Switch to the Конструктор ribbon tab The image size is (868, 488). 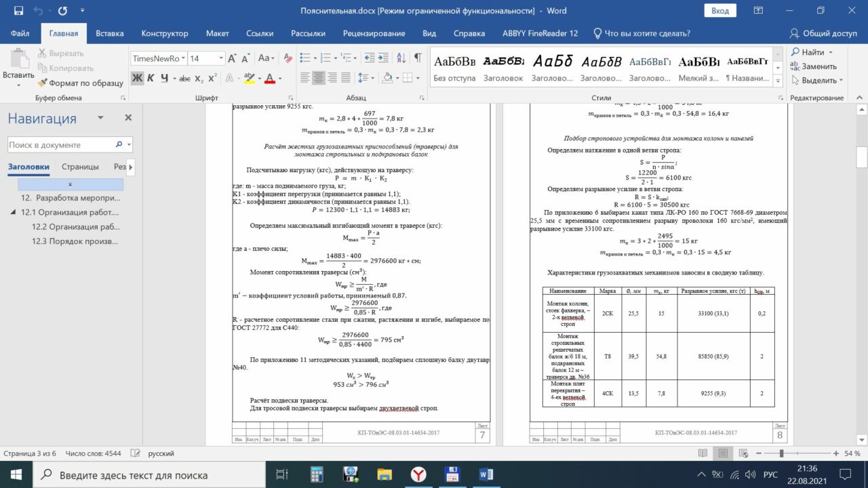pyautogui.click(x=165, y=33)
